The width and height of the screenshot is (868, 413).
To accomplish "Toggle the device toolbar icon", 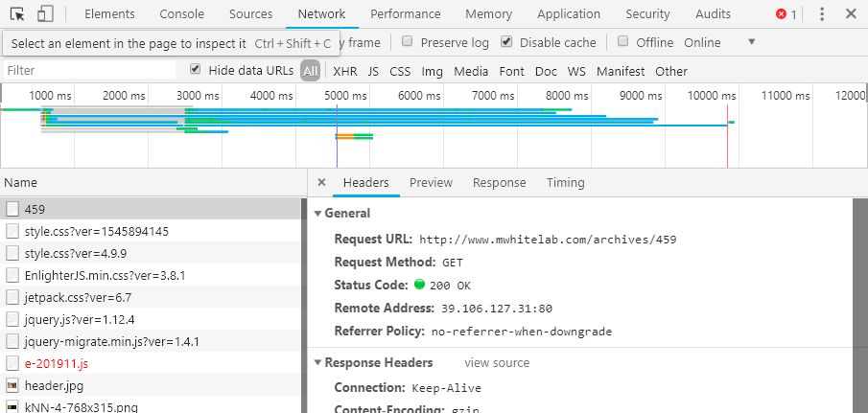I will 45,14.
